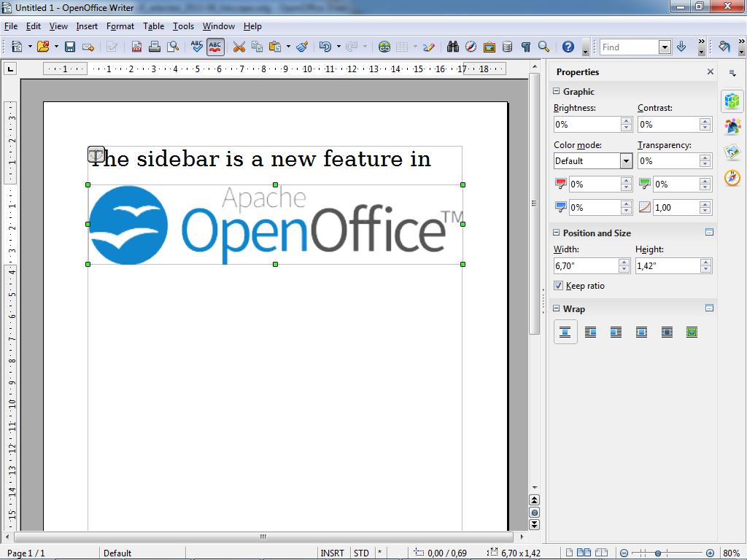
Task: Collapse the Graphic section of Properties
Action: (556, 91)
